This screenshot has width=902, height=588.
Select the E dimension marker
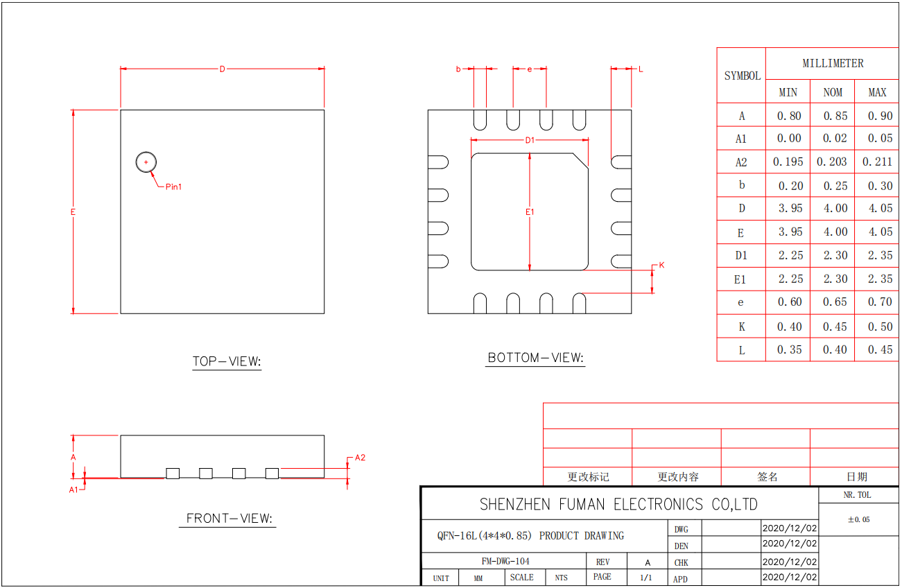(x=71, y=209)
